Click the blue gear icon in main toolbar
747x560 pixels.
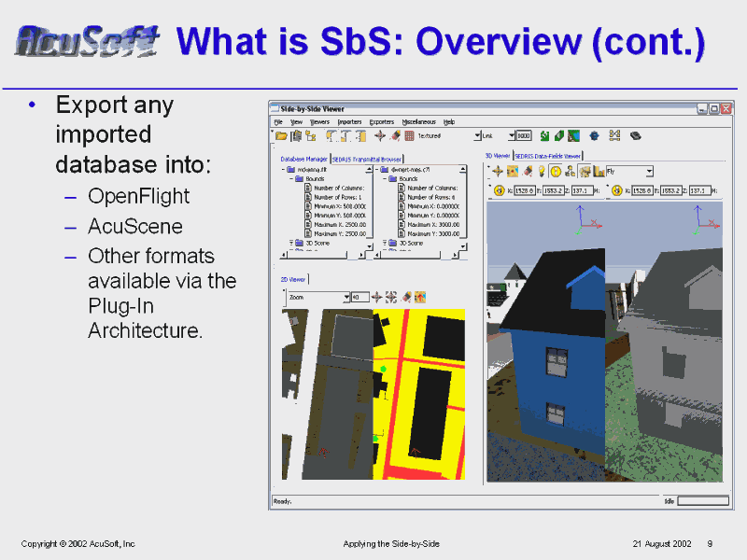593,136
